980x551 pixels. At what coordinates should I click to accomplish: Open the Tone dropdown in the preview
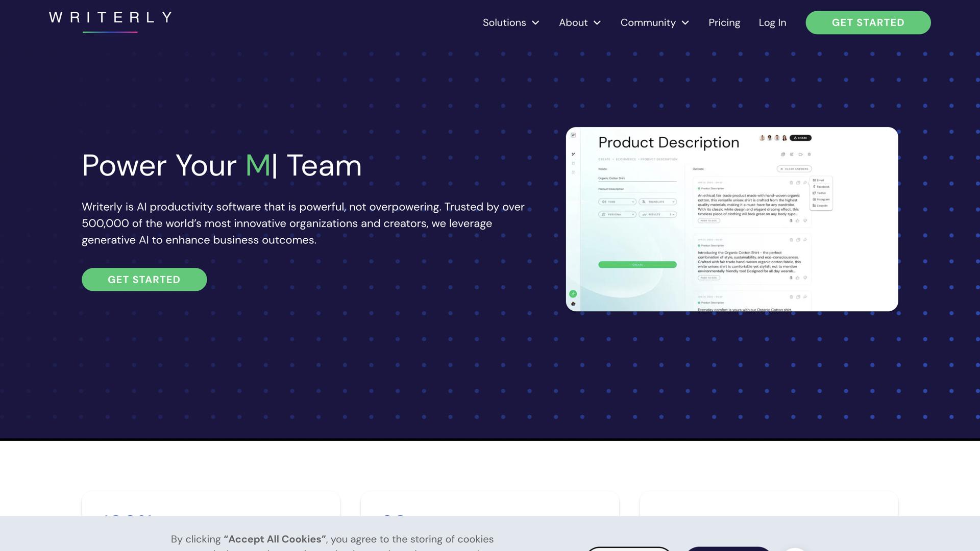point(617,202)
